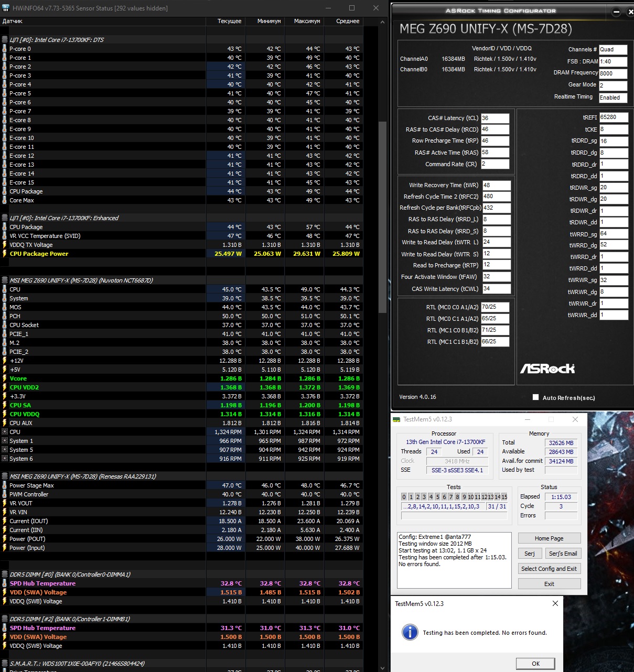Click the HWiNFO scrollbar down arrow
Screen dimensions: 634x672
tap(382, 668)
